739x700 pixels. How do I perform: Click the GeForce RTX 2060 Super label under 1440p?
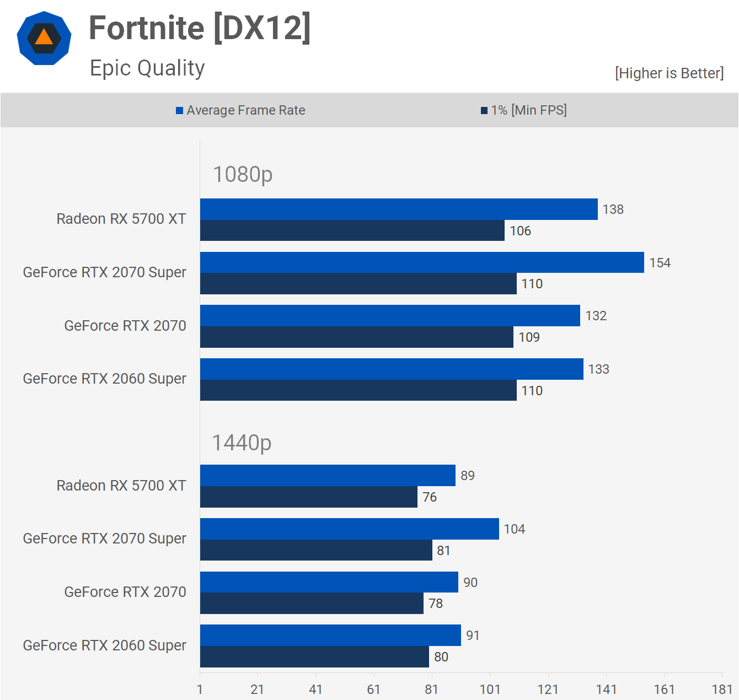click(x=105, y=645)
